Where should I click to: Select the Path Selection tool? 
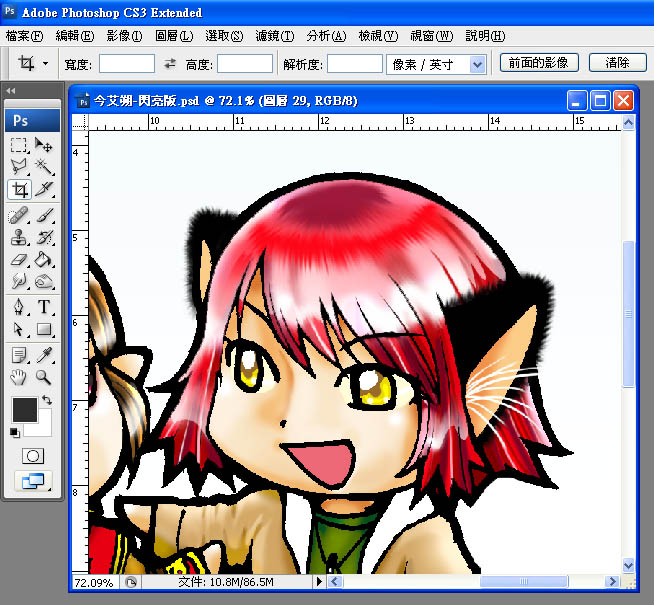[19, 329]
